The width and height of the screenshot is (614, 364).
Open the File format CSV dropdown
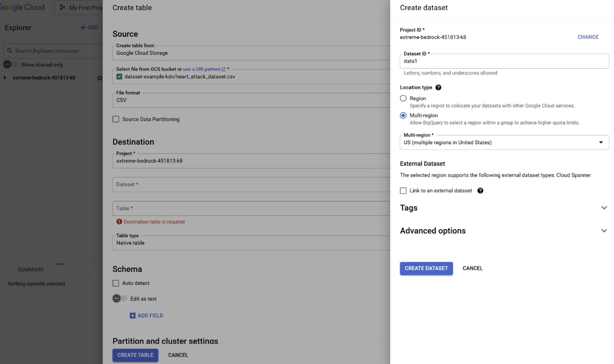(x=251, y=100)
